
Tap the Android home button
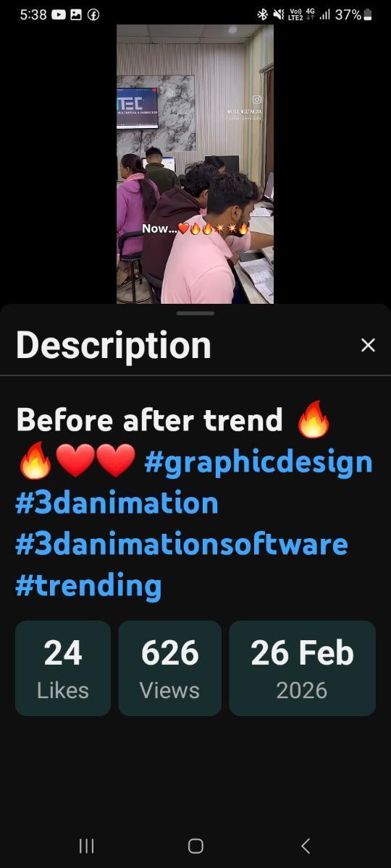coord(195,846)
